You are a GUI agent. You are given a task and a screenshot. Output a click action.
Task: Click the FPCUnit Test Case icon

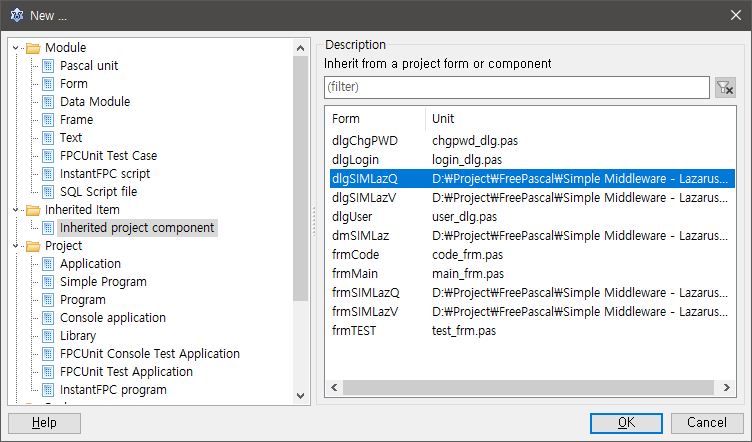(47, 156)
